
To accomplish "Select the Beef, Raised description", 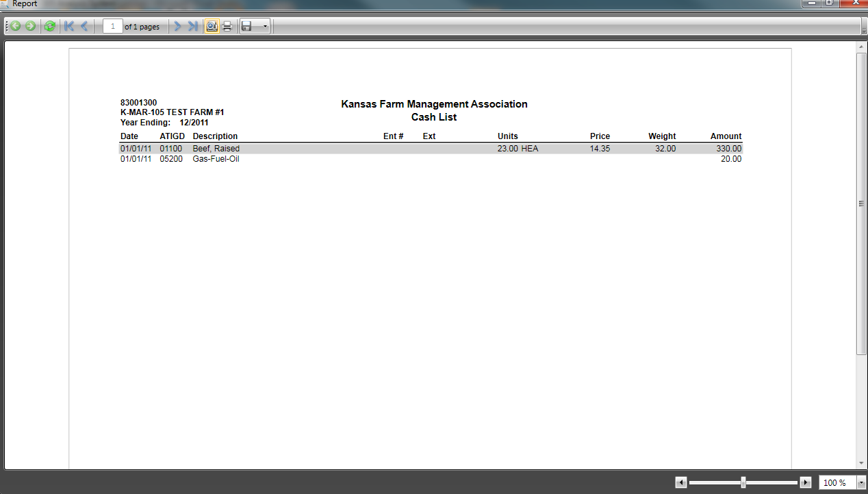I will pos(216,148).
